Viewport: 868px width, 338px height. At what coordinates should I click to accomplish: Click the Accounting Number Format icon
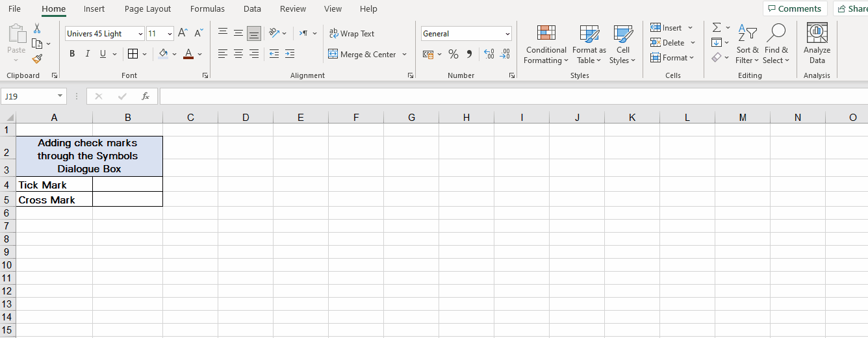coord(428,54)
